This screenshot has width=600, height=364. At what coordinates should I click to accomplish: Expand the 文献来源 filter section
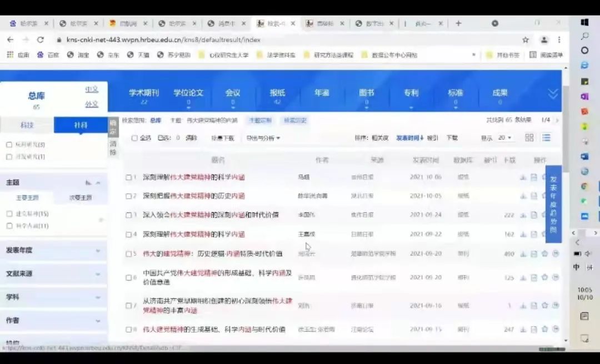[53, 274]
